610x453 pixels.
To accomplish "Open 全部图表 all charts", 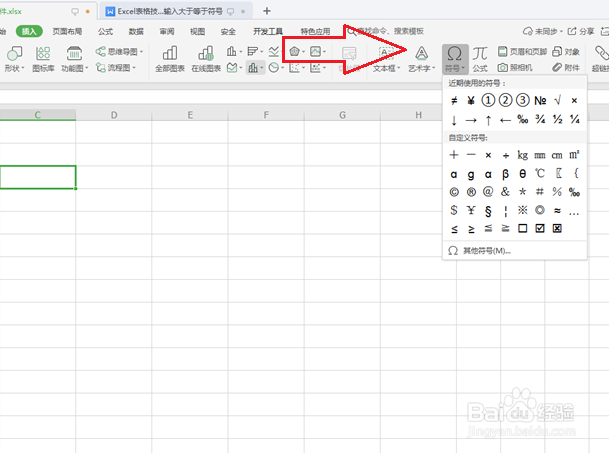I will pyautogui.click(x=170, y=59).
